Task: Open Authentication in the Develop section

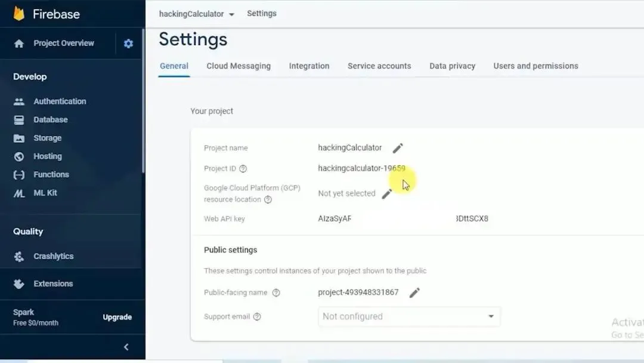Action: [x=60, y=101]
